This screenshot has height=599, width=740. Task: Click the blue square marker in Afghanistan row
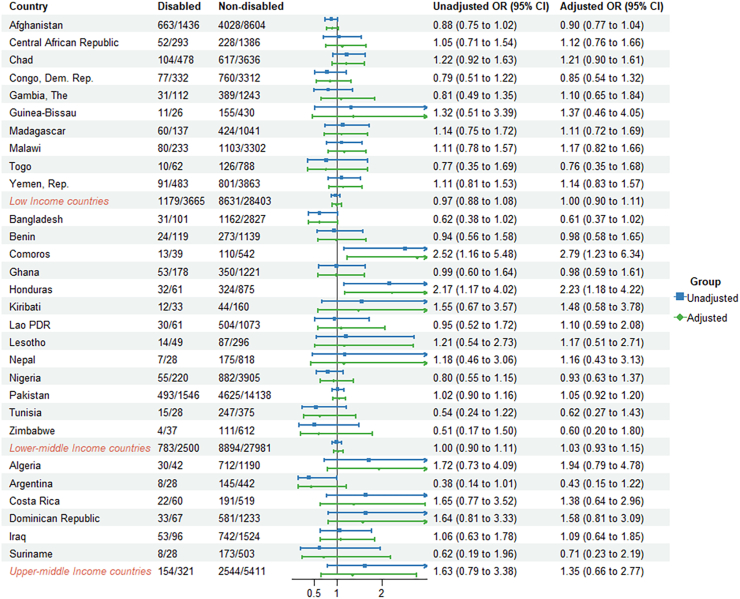331,19
